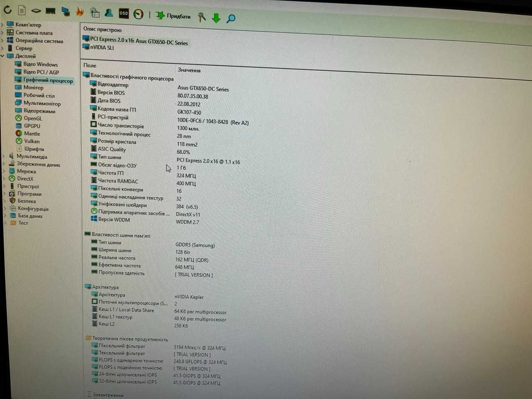The height and width of the screenshot is (399, 532).
Task: Click the green download arrow update icon
Action: click(x=216, y=18)
